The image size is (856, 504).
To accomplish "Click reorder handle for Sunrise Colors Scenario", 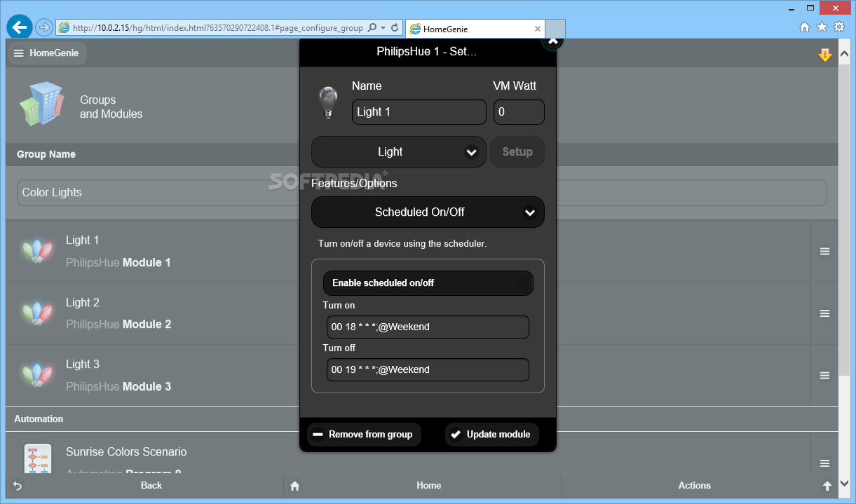I will click(824, 463).
